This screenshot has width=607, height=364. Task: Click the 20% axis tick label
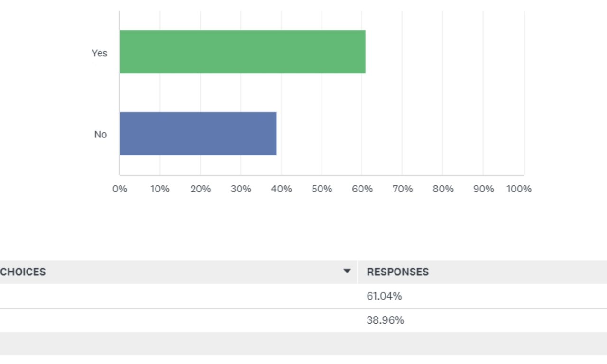201,189
